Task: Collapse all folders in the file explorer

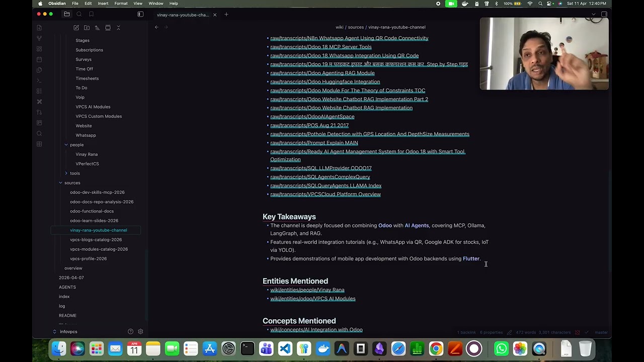Action: tap(118, 28)
